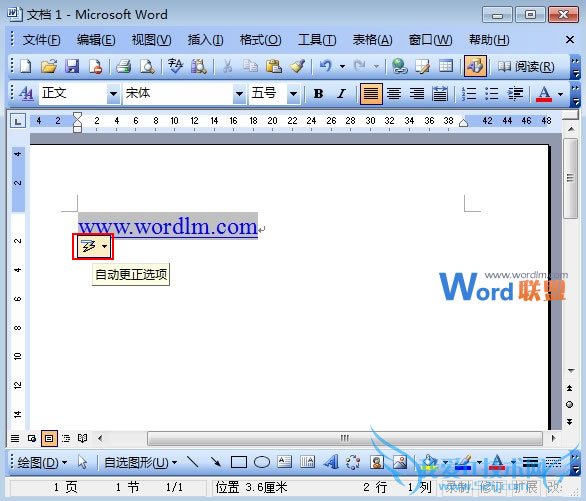Toggle the highlighted drawing toolbar button
586x501 pixels.
(475, 66)
